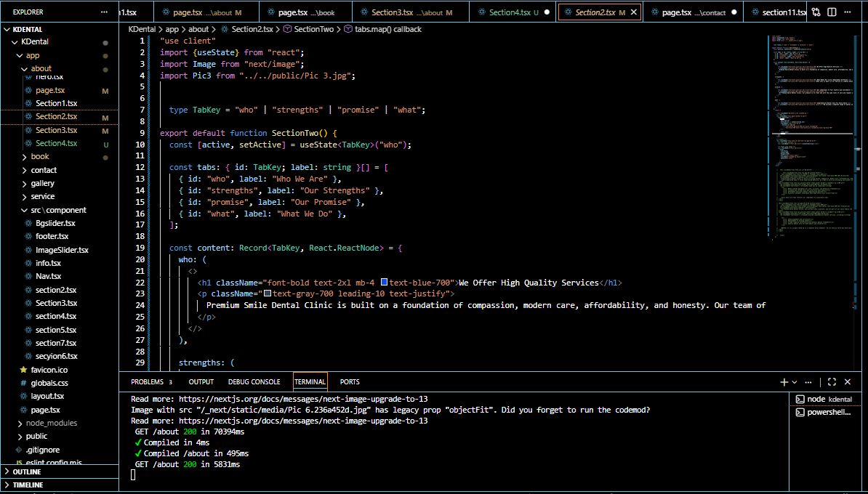Open page.tsx contact editor tab
The height and width of the screenshot is (494, 868).
(x=694, y=12)
